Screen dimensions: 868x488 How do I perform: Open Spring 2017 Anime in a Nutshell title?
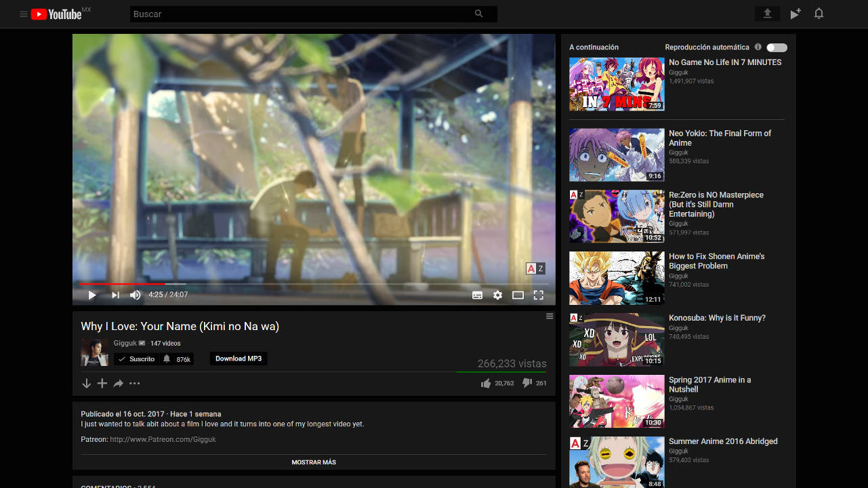tap(710, 384)
